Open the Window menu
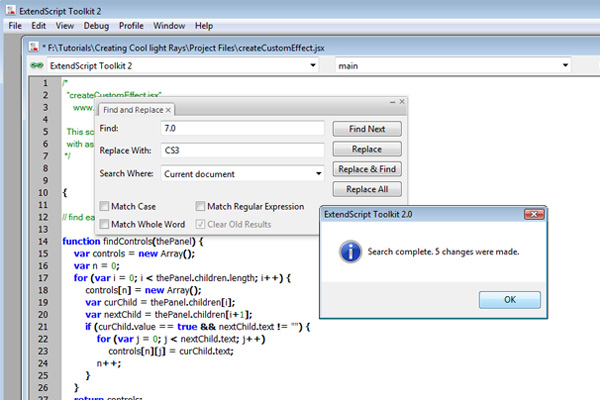 coord(169,26)
